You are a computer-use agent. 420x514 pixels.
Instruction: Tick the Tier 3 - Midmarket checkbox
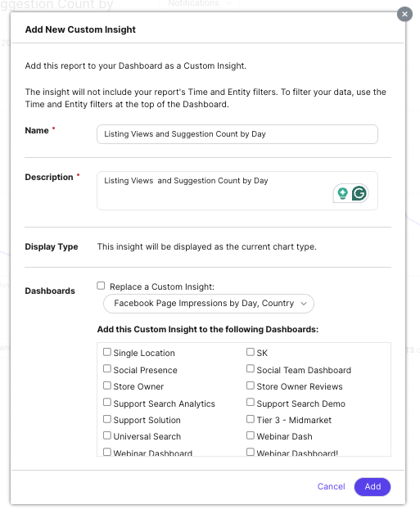tap(251, 419)
